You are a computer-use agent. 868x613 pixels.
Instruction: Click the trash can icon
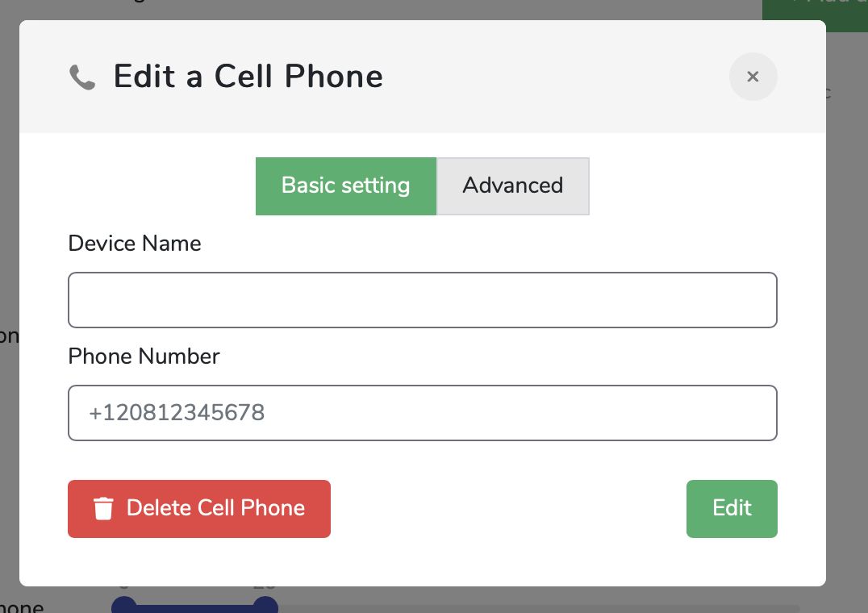click(x=103, y=509)
